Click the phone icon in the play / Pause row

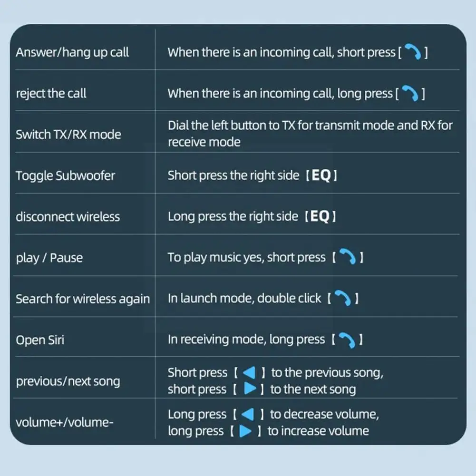point(348,258)
